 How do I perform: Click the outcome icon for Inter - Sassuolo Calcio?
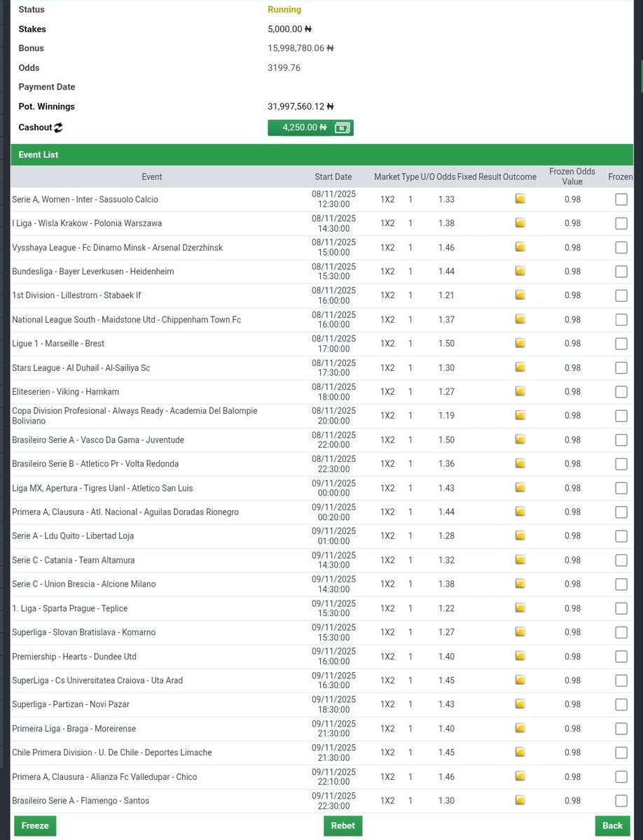pos(520,199)
